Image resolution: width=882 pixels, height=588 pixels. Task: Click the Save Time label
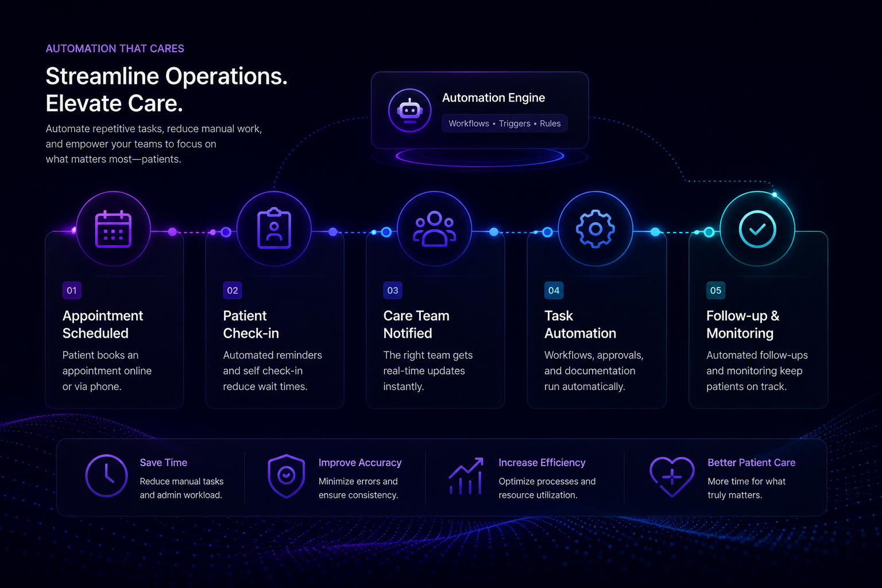point(164,463)
